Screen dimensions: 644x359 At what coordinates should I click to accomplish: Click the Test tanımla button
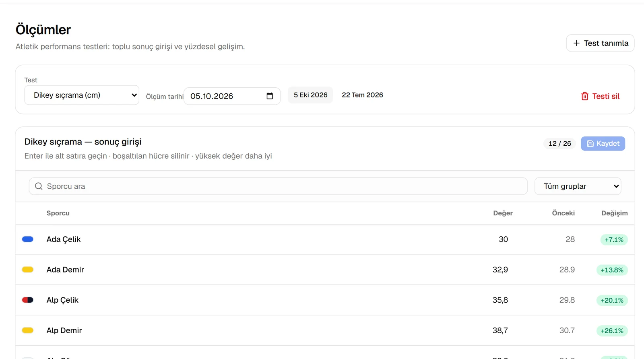[x=600, y=43]
